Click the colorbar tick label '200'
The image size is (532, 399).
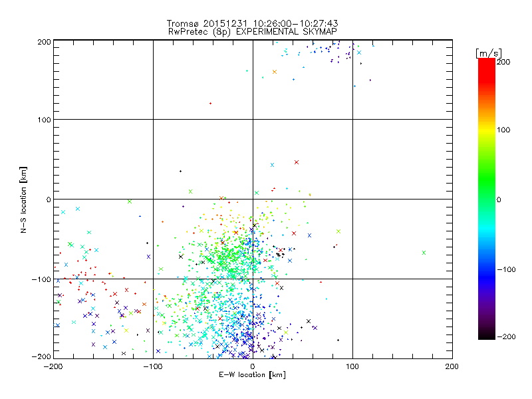(503, 62)
